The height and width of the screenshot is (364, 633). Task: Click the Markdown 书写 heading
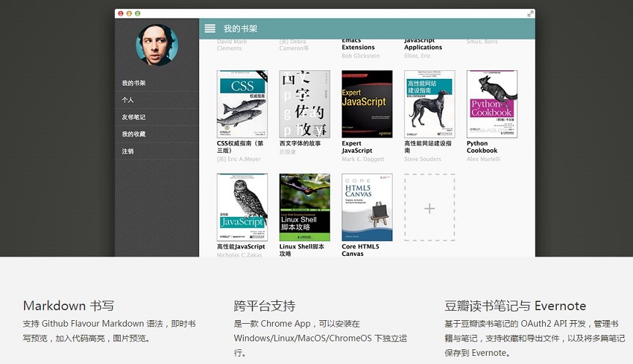(69, 306)
